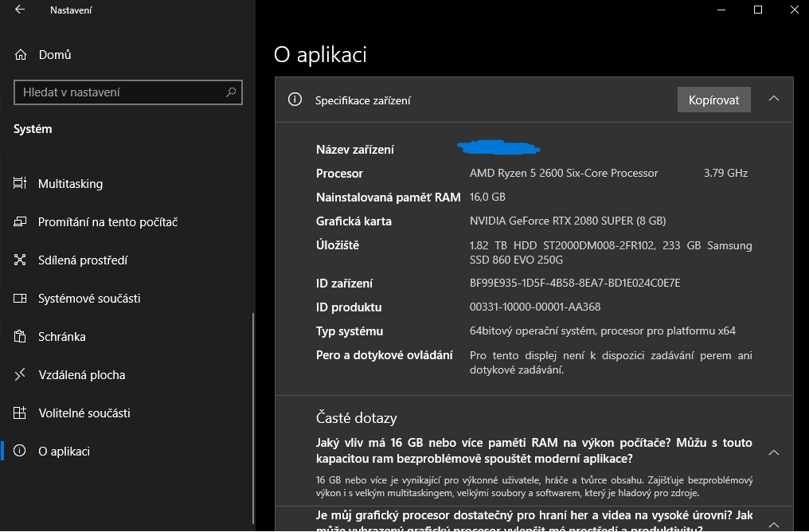The image size is (809, 532).
Task: Click the magnifier icon in the search box
Action: coord(232,92)
